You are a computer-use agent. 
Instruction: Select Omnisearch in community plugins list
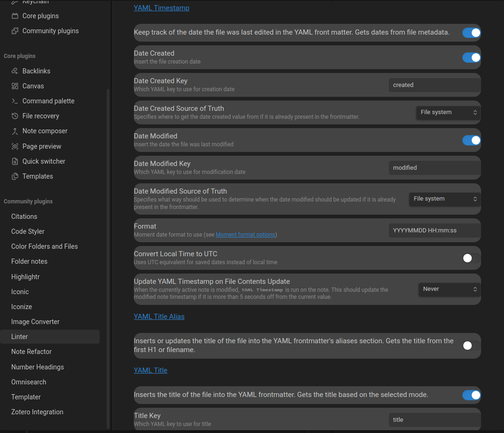pos(29,382)
